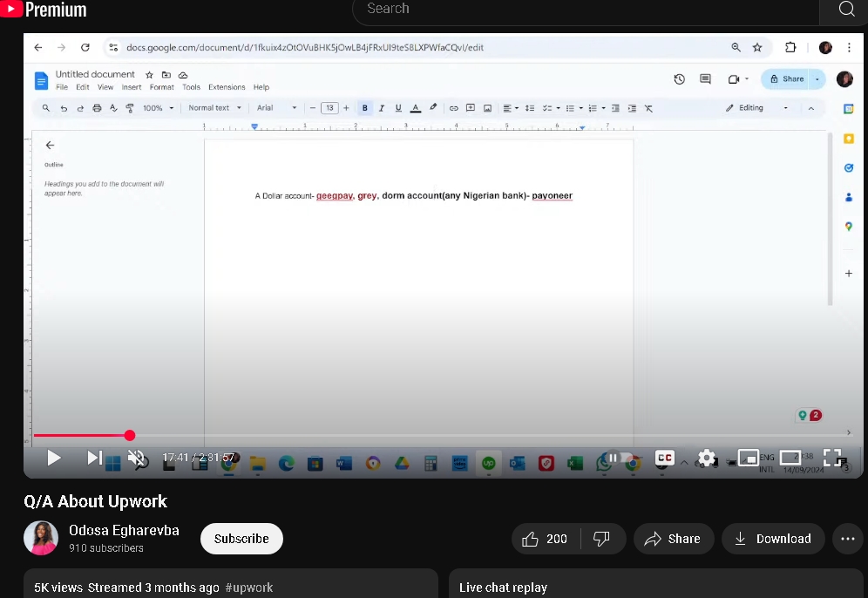This screenshot has width=868, height=598.
Task: Expand Share options arrow
Action: pyautogui.click(x=817, y=79)
